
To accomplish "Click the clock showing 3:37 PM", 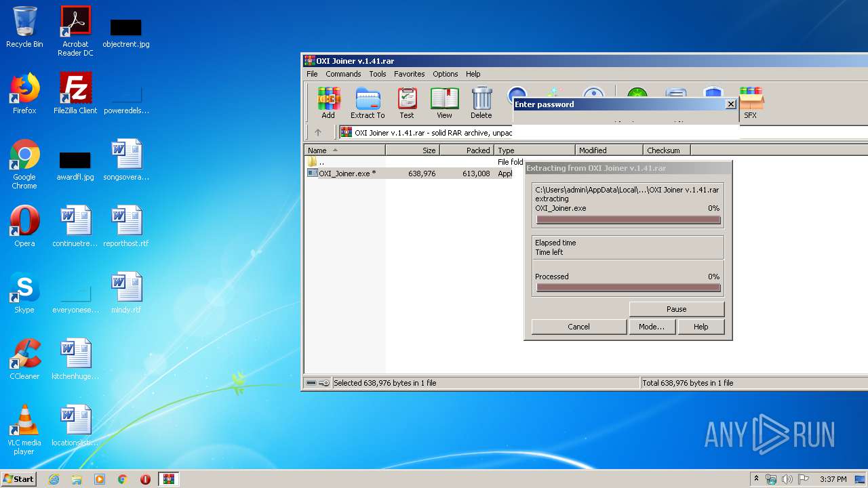I will (833, 479).
